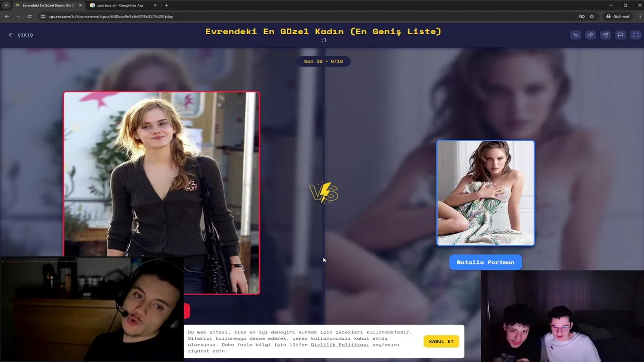Click the swap/rotate cards icon in the quiz toolbar
The image size is (644, 362).
pos(591,35)
